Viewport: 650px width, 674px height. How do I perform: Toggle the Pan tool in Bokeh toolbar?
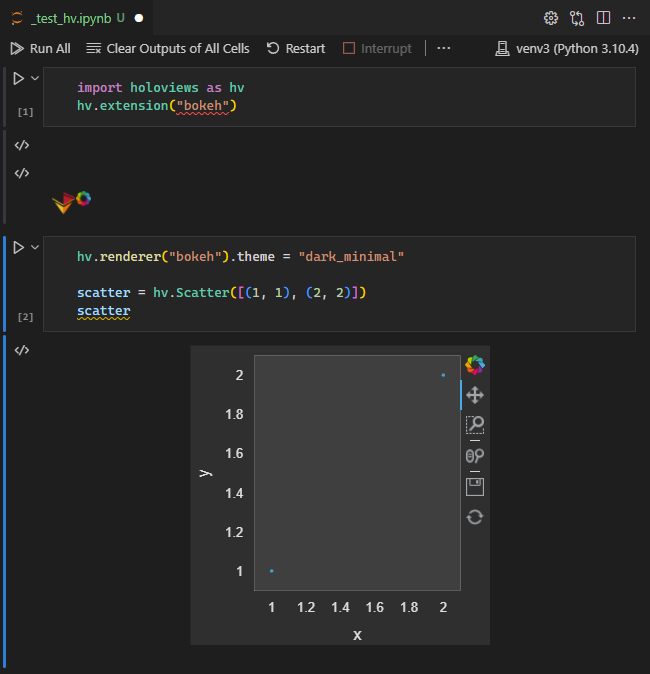pyautogui.click(x=475, y=395)
